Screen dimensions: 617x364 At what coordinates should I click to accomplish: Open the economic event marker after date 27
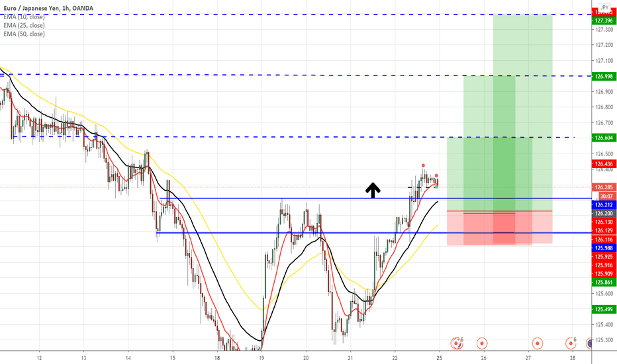tap(538, 343)
